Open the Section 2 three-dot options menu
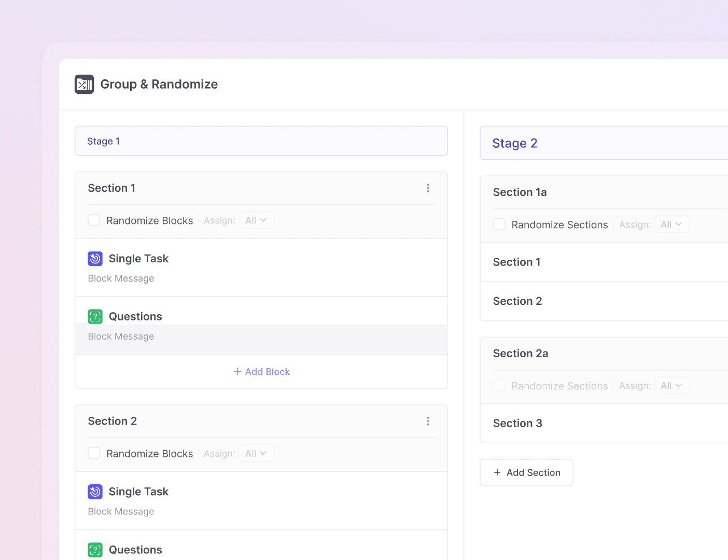This screenshot has height=560, width=728. click(428, 421)
